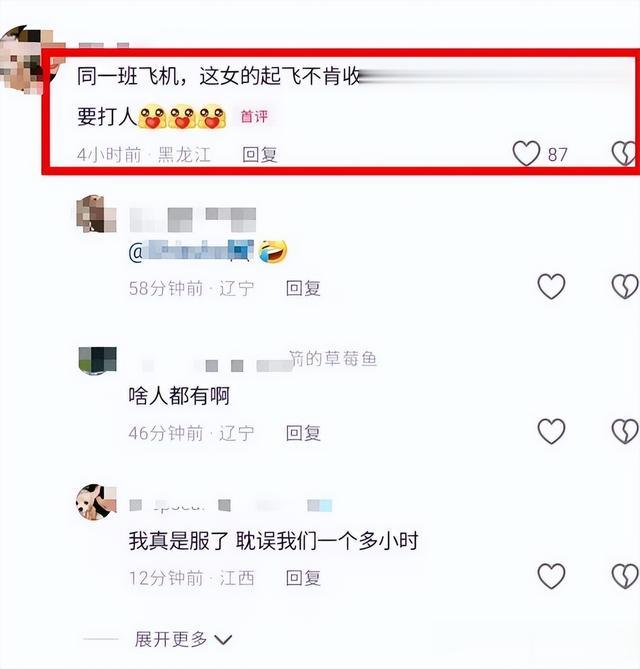This screenshot has width=640, height=669.
Task: Like the 啥人都有啊 comment
Action: [x=551, y=431]
